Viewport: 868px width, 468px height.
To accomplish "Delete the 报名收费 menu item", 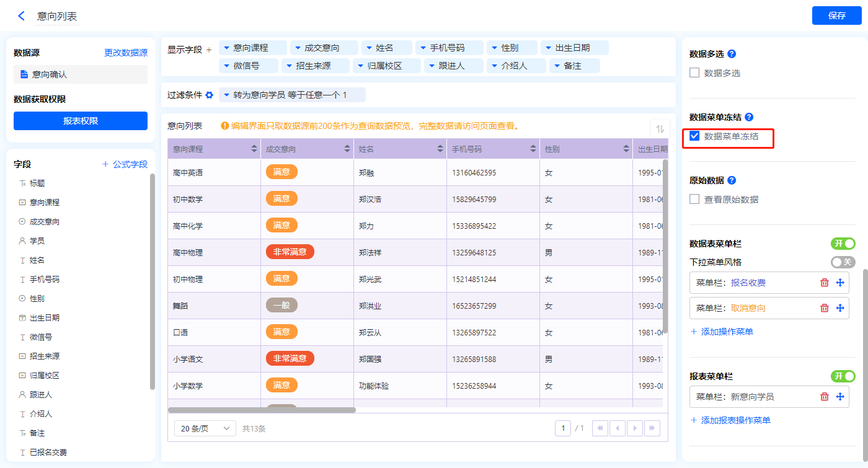I will [x=824, y=283].
